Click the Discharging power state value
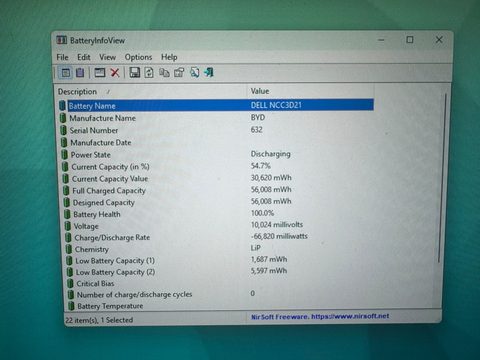This screenshot has height=360, width=480. coord(270,154)
